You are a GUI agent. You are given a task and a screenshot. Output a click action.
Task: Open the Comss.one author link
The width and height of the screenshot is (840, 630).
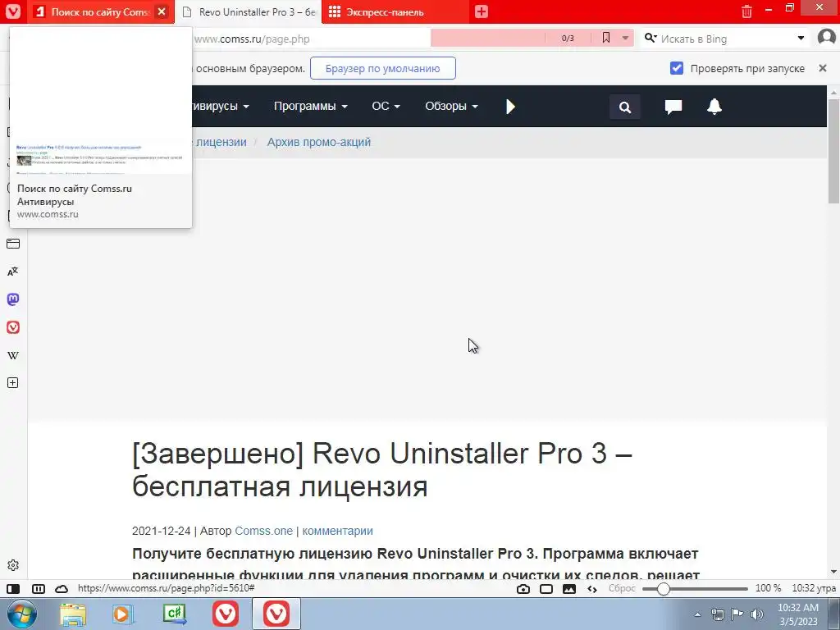[263, 531]
